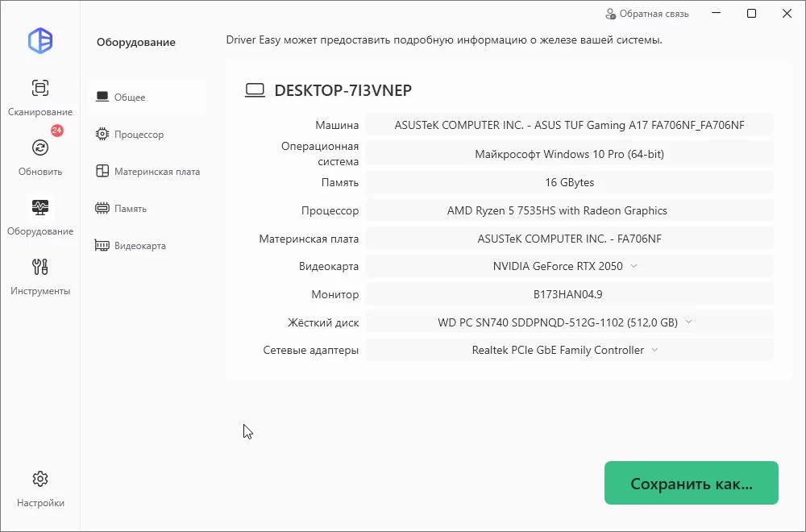Screen dimensions: 806x532
Task: Open the Настройки settings label
Action: click(40, 503)
